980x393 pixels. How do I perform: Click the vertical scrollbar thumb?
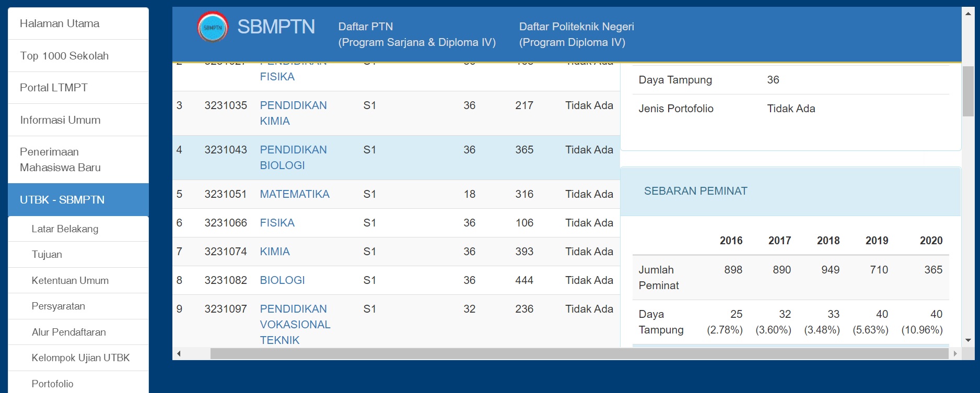point(968,91)
